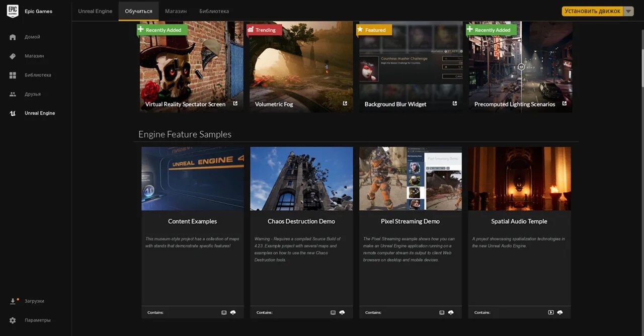Click Установить движок button
644x336 pixels.
[x=592, y=11]
